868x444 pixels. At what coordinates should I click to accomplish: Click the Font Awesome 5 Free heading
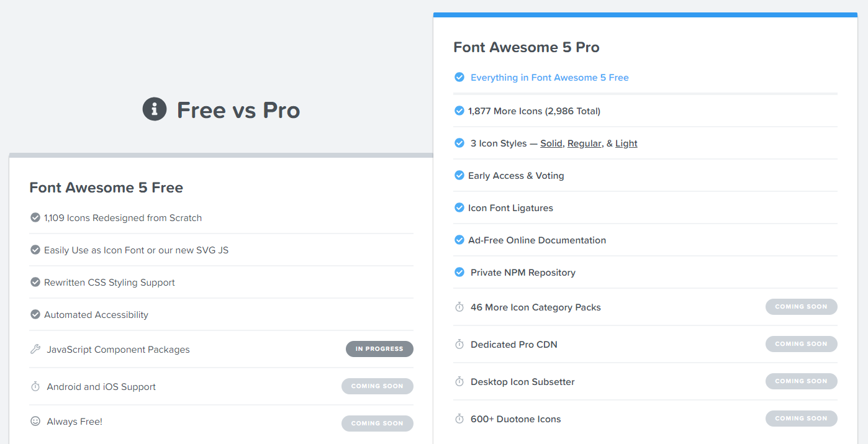click(x=106, y=188)
